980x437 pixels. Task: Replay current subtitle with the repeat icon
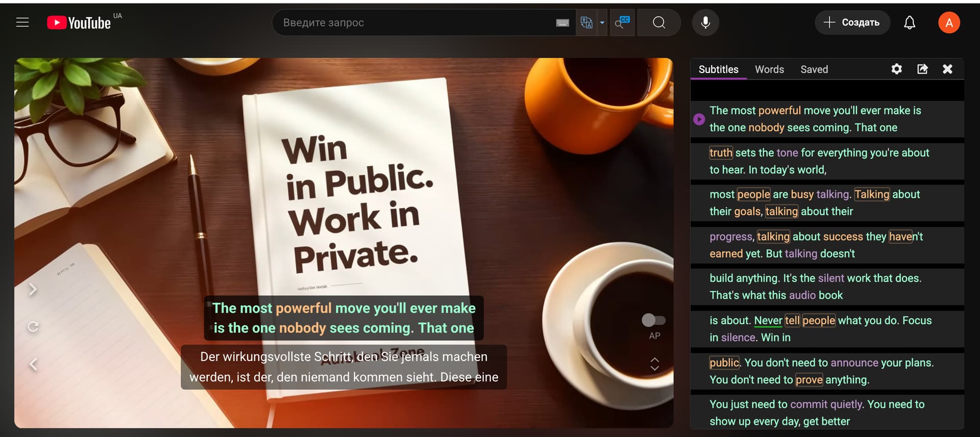33,327
